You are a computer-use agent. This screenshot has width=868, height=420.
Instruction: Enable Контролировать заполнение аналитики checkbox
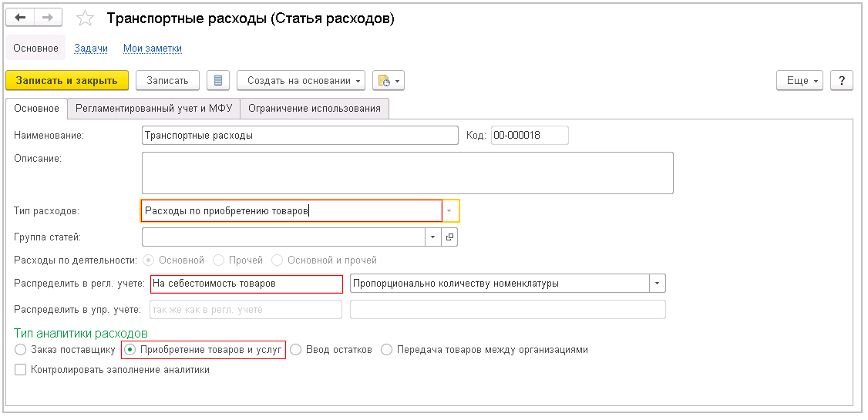tap(21, 370)
